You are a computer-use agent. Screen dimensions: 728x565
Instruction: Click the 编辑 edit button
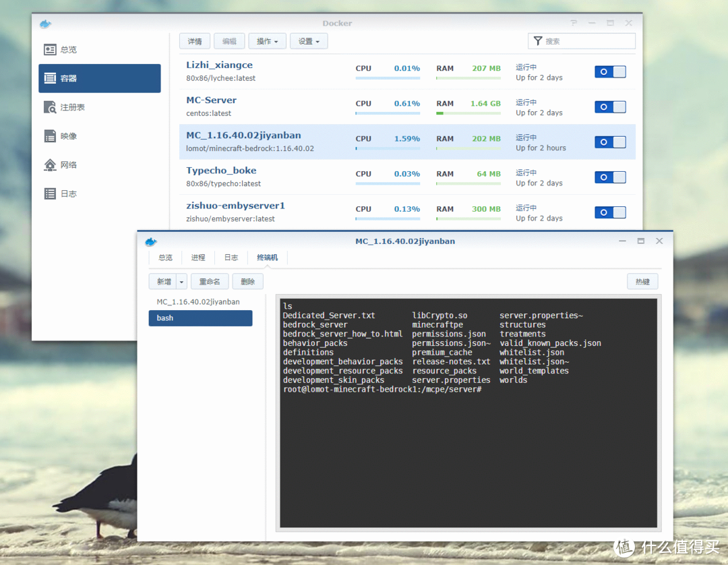229,41
